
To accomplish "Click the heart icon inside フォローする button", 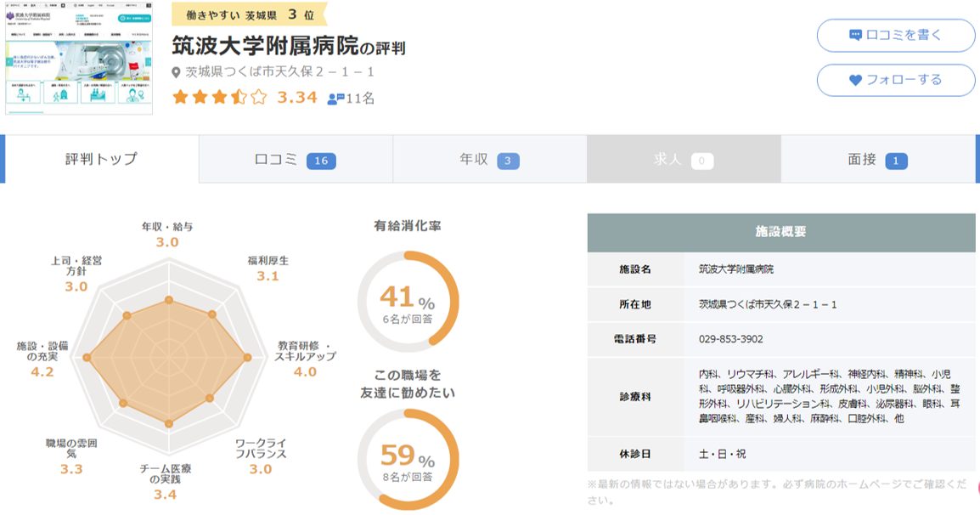I will pyautogui.click(x=856, y=79).
